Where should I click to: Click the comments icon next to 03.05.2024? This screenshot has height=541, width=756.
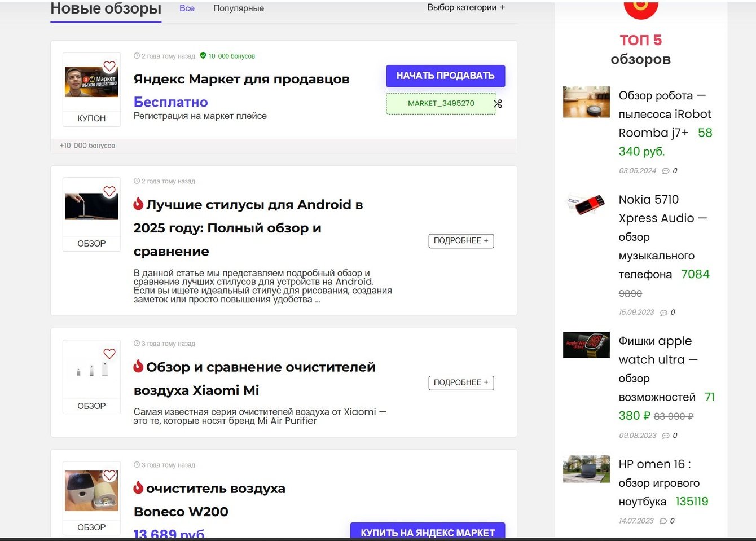click(666, 171)
